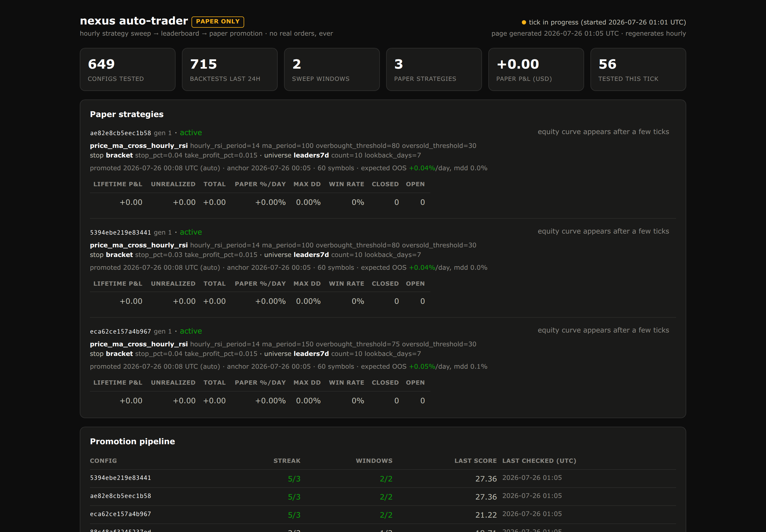
Task: Click 5394ebe219e83441 row in Promotion pipeline table
Action: [383, 478]
